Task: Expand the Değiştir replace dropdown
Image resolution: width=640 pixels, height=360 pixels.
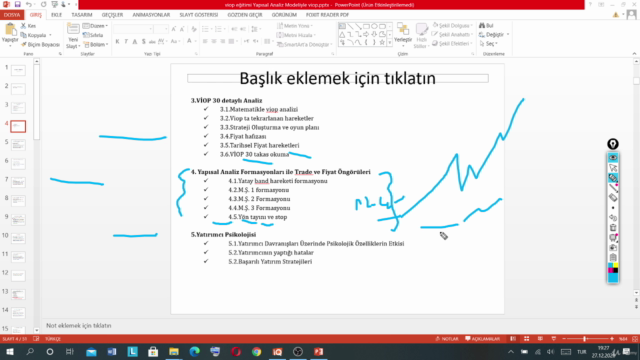Action: tap(494, 35)
